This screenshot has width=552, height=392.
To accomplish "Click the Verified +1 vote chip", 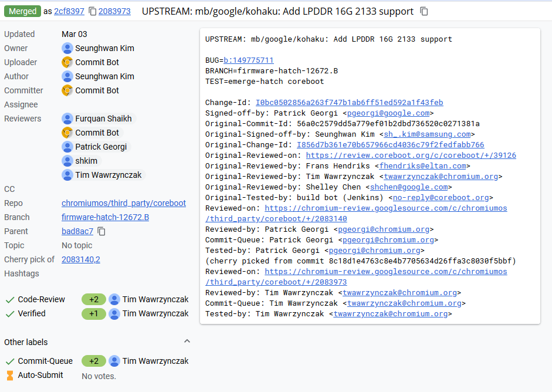I will [x=94, y=313].
